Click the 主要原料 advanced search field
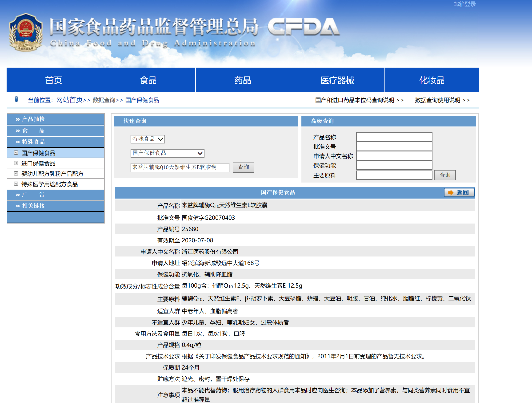The image size is (532, 403). (394, 175)
